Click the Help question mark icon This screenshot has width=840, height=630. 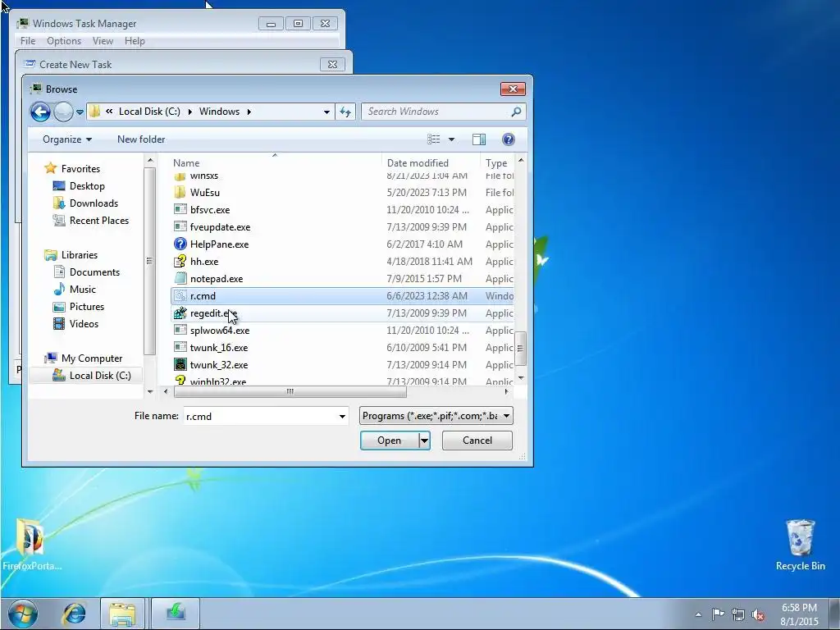[509, 139]
